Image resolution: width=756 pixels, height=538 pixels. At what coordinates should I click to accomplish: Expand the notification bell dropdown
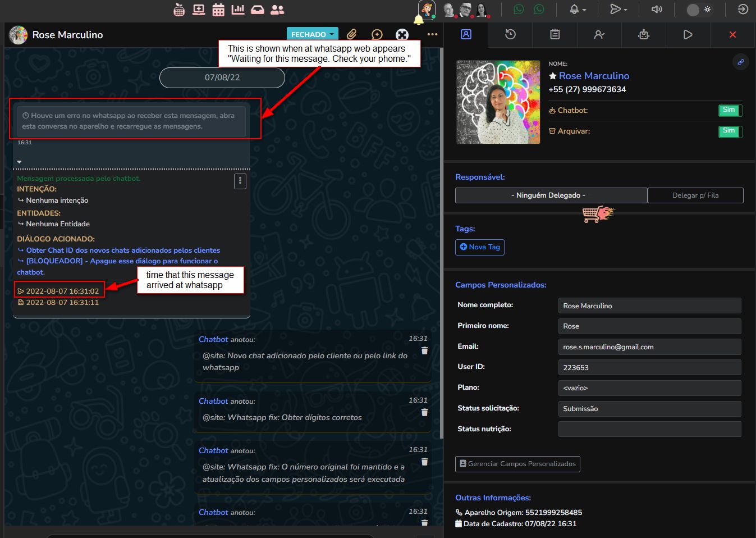pyautogui.click(x=578, y=10)
